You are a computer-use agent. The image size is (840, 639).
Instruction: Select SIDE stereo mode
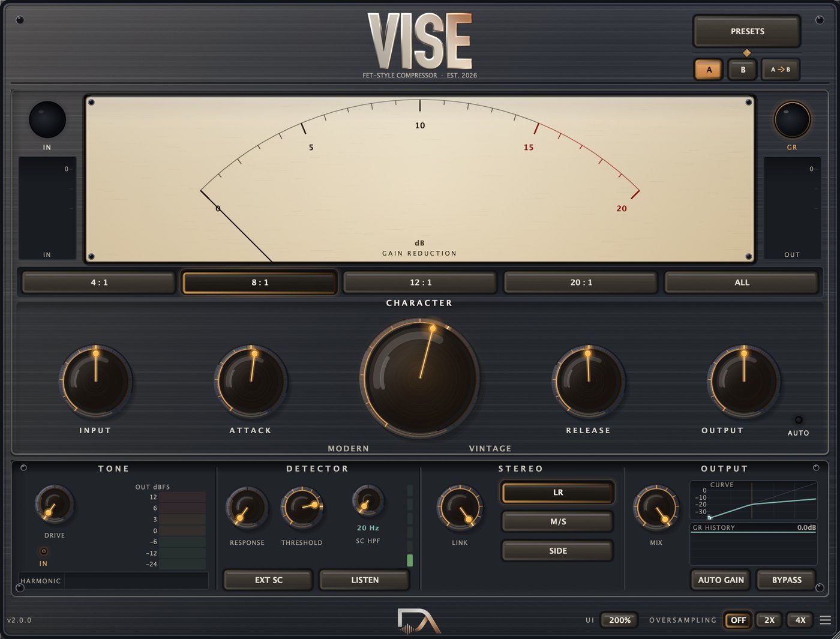(558, 551)
